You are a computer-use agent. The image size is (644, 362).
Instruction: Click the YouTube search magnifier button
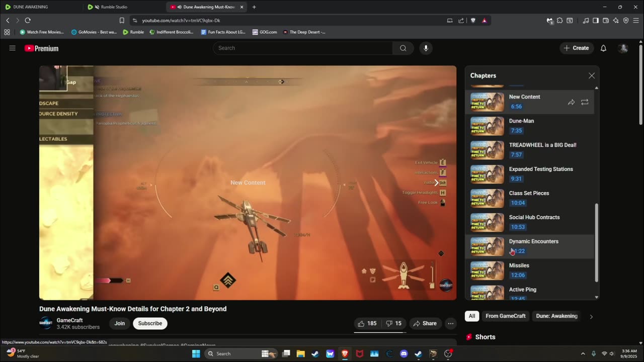point(403,48)
